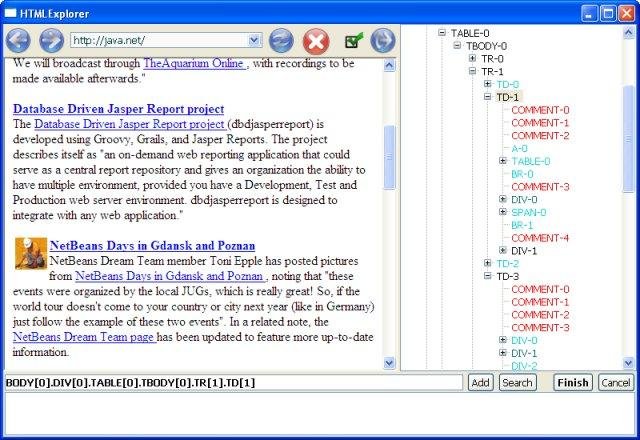Open the Database Driven Jasper Report project heading link

[x=118, y=109]
